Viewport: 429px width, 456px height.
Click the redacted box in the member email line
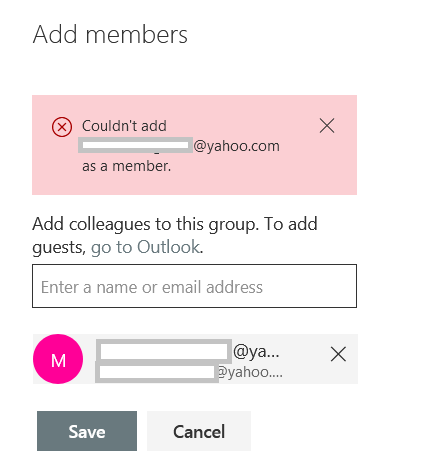(157, 372)
